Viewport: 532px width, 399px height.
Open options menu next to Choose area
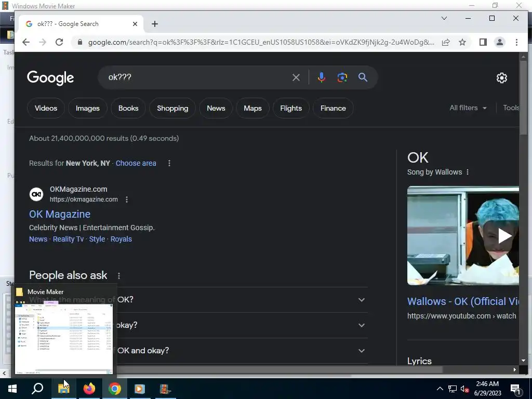[x=169, y=163]
